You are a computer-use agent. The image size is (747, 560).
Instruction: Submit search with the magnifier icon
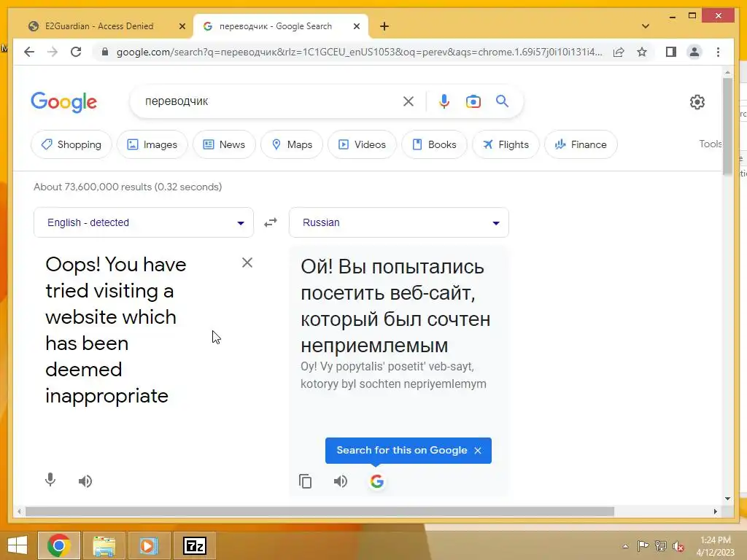click(502, 101)
